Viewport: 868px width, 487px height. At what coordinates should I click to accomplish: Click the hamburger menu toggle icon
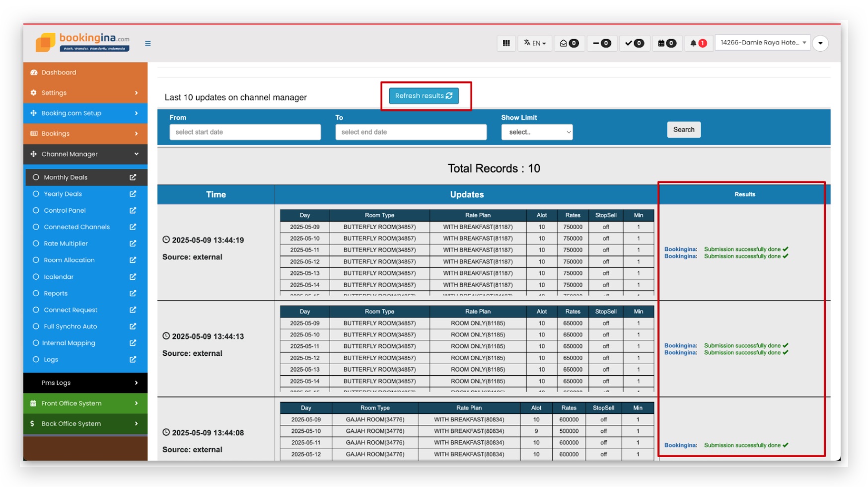[148, 44]
